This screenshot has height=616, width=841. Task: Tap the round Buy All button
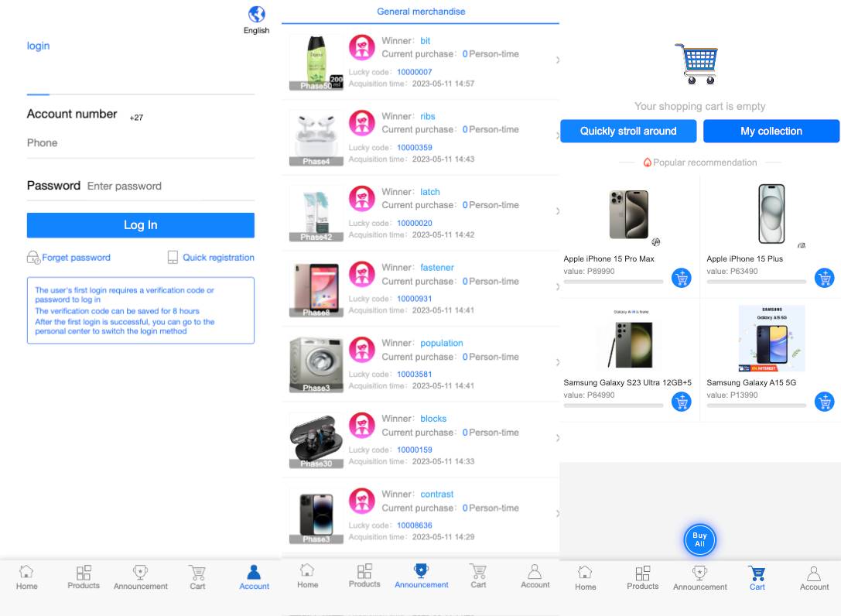699,540
